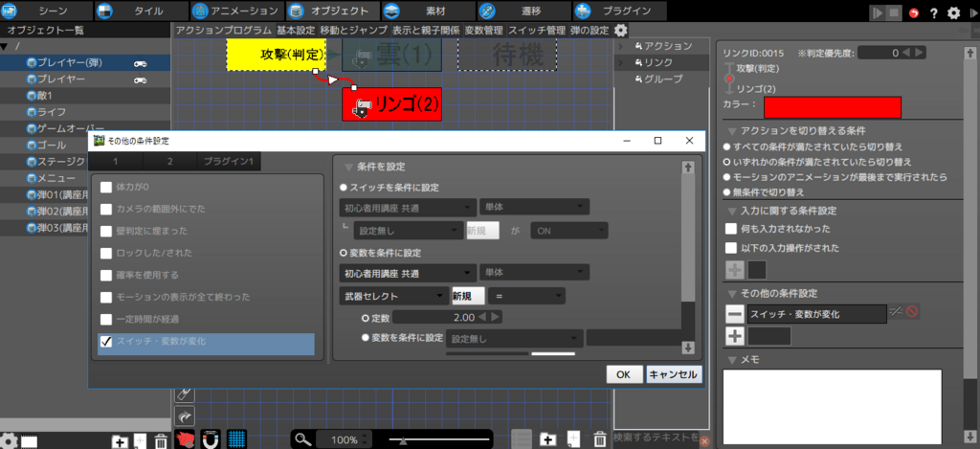Check ロックした/された checkbox
The image size is (980, 449).
pyautogui.click(x=106, y=254)
